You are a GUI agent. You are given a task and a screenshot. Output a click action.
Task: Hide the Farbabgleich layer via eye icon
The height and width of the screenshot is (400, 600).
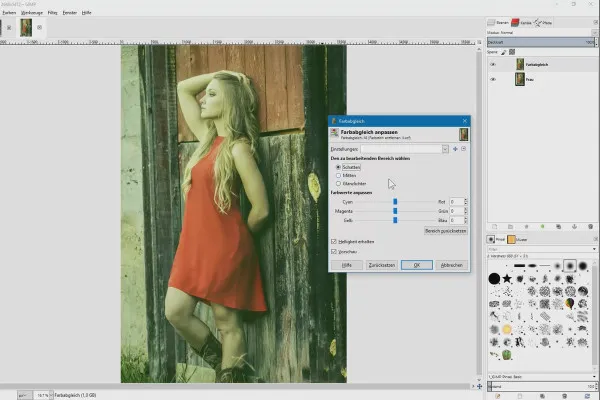coord(492,64)
